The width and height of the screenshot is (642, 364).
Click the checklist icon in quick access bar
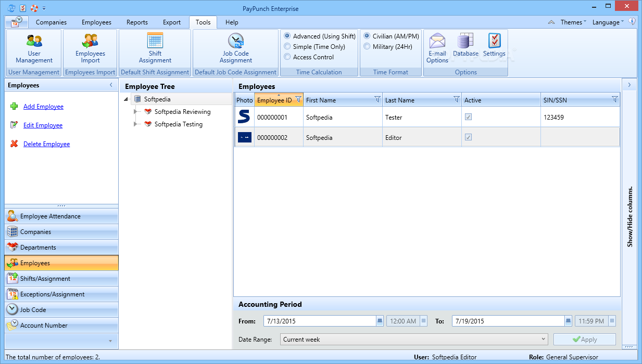pos(22,8)
